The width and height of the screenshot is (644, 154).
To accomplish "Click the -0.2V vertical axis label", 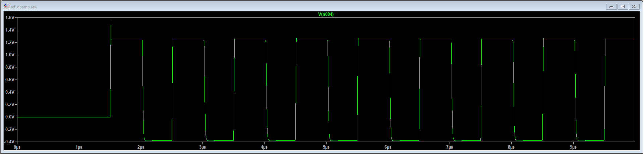I will [9, 129].
